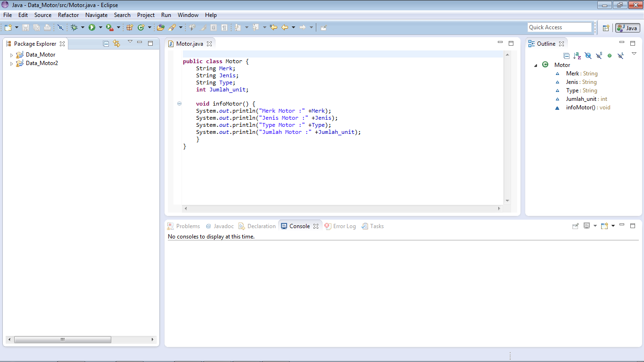Toggle Hide Static Members in Outline
644x362 pixels.
point(599,56)
